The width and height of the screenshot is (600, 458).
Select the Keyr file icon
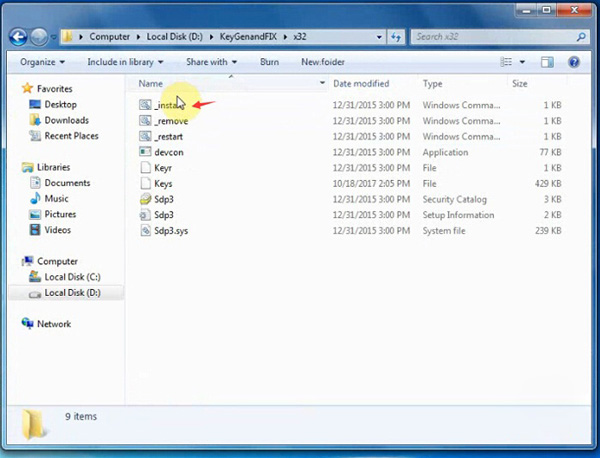coord(145,168)
